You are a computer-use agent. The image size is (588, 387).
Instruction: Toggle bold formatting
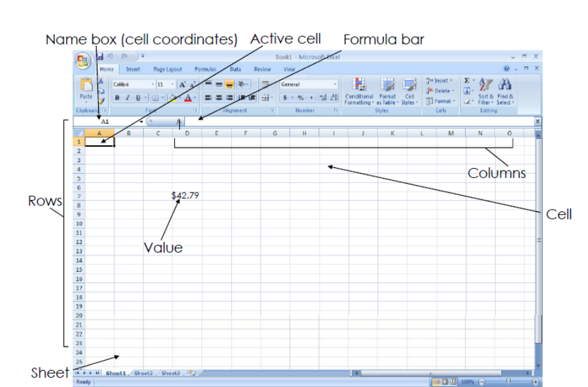(x=117, y=98)
